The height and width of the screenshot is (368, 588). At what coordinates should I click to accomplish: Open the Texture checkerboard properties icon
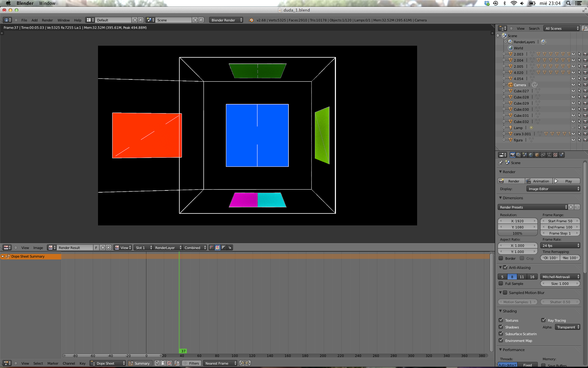coord(555,155)
